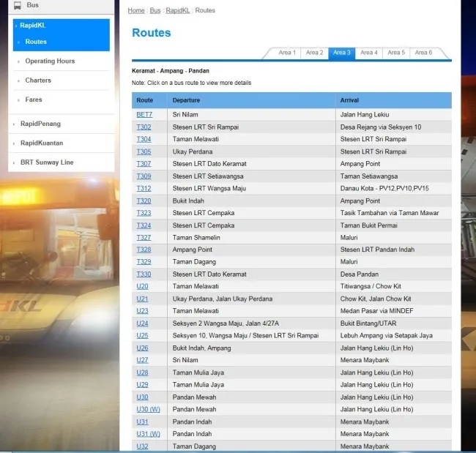Open route T327 details

[144, 238]
